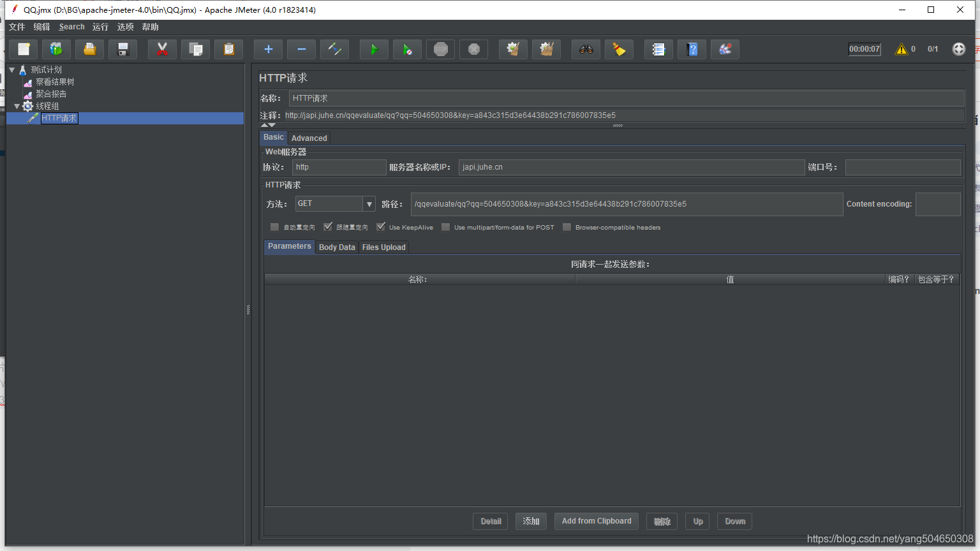Click server name field with japi.juhe.cn

click(x=632, y=167)
